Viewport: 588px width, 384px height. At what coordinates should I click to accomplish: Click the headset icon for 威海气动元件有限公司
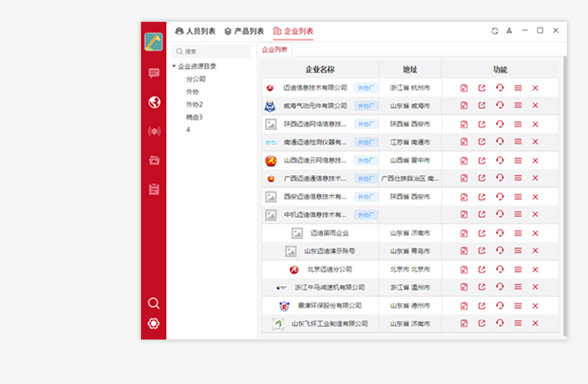tap(499, 105)
